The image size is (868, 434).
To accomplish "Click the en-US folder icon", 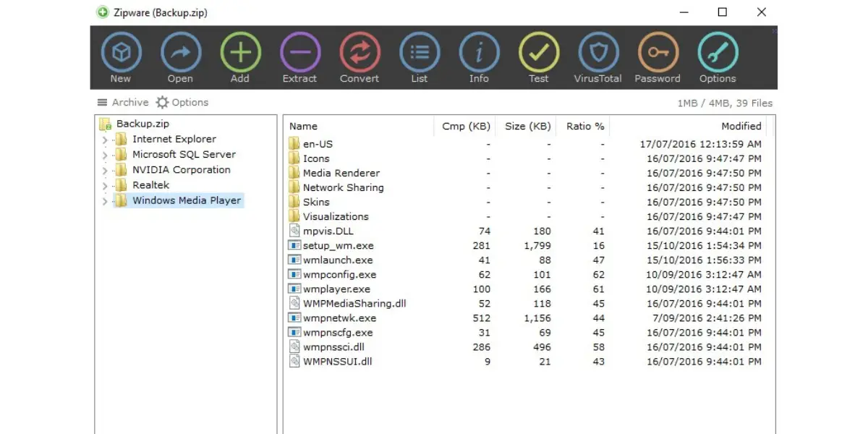I will tap(294, 144).
